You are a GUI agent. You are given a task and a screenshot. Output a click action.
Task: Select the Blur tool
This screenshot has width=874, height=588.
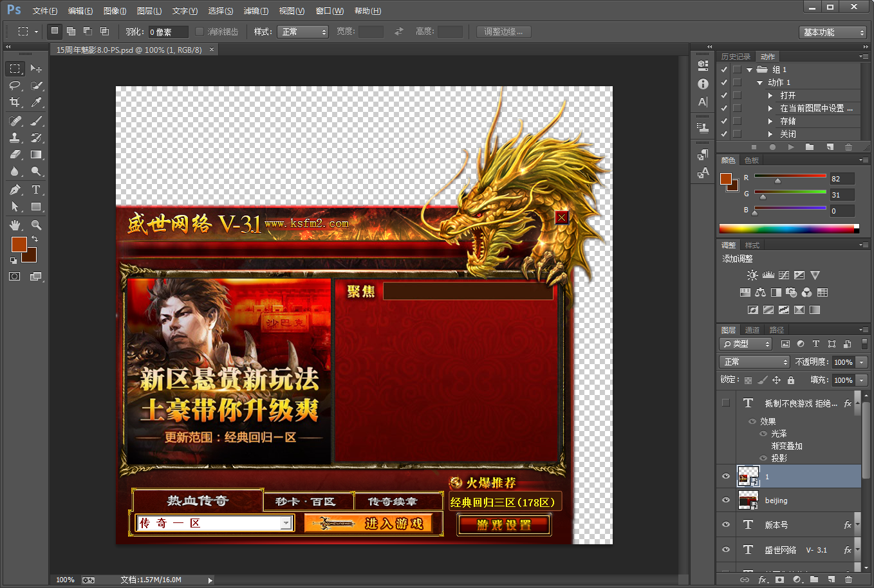(x=15, y=172)
